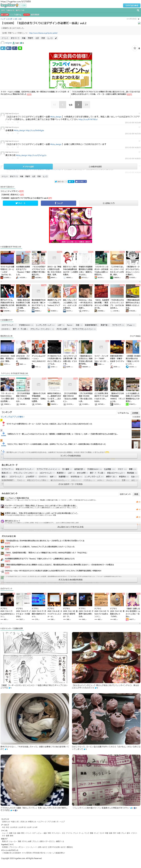The height and width of the screenshot is (868, 141).
Task: Click the star favorite icon
Action: (135, 48)
